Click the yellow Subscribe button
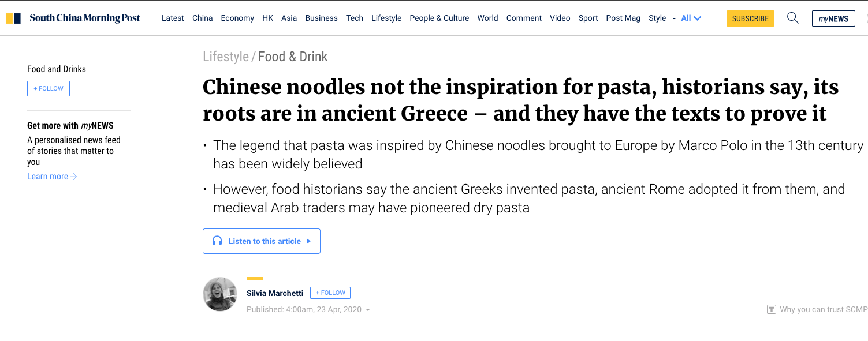 (750, 18)
